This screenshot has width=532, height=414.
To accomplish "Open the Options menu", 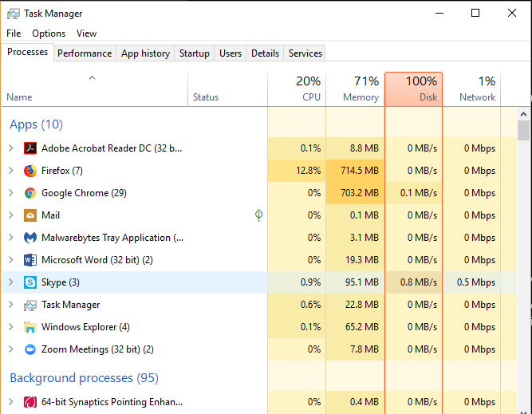I will pyautogui.click(x=49, y=34).
